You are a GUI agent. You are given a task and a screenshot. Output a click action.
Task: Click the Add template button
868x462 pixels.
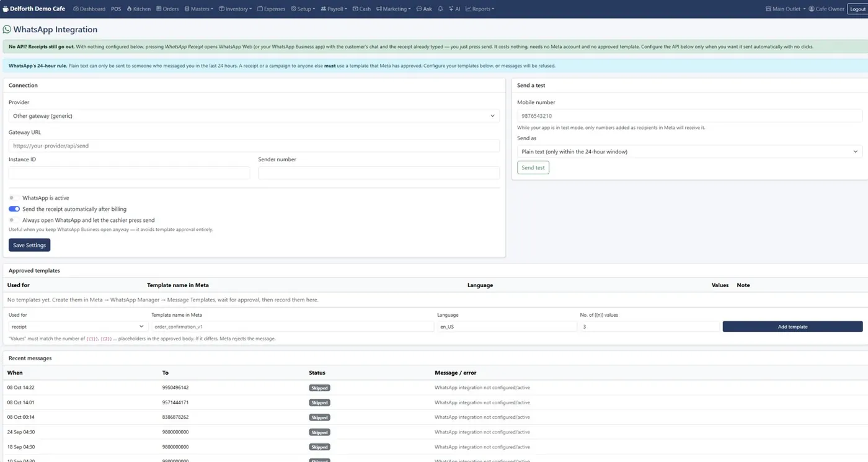(x=792, y=326)
